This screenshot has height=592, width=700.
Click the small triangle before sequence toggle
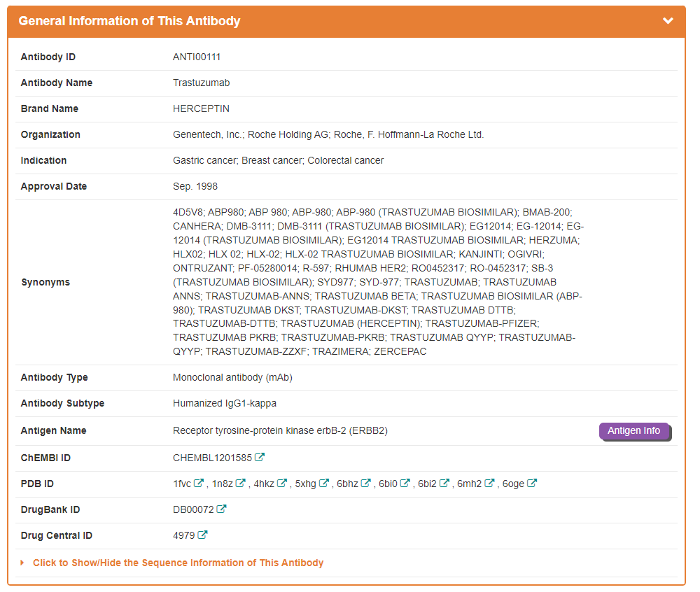(22, 563)
